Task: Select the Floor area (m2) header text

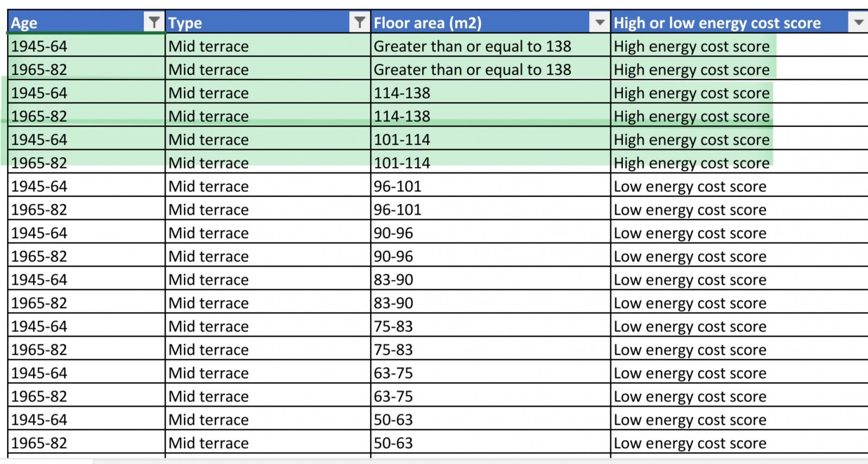Action: click(x=427, y=23)
